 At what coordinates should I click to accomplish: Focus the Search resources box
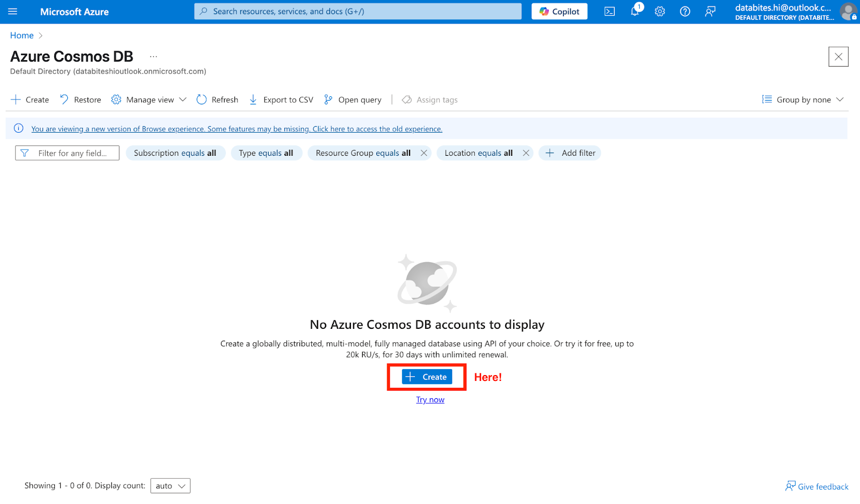(x=358, y=11)
